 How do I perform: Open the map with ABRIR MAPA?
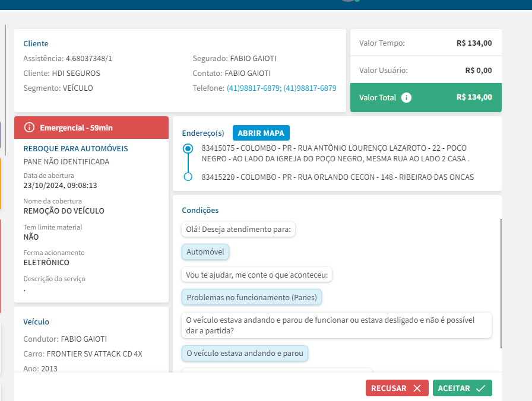coord(261,133)
